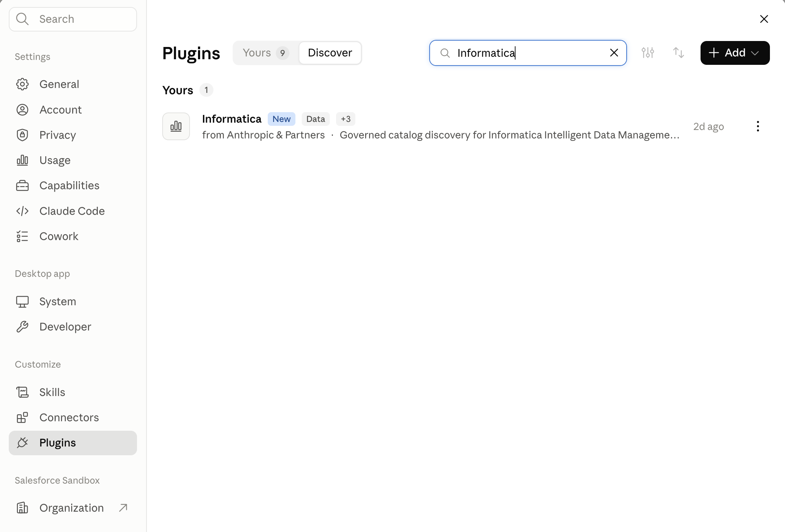Click the Developer wrench icon
The height and width of the screenshot is (532, 785).
click(22, 327)
